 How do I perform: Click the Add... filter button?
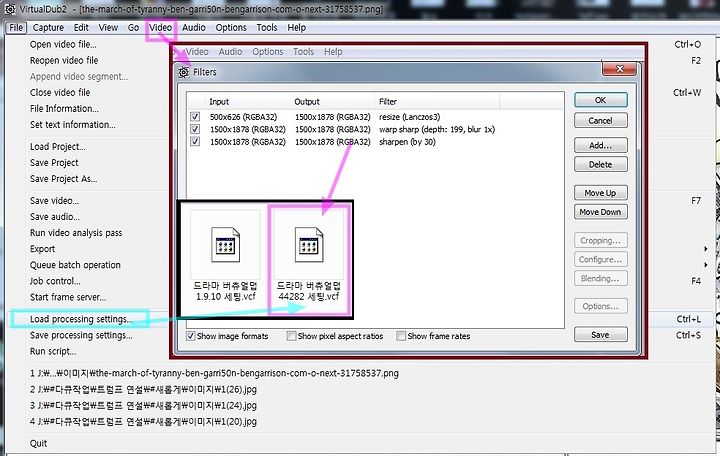(x=601, y=146)
